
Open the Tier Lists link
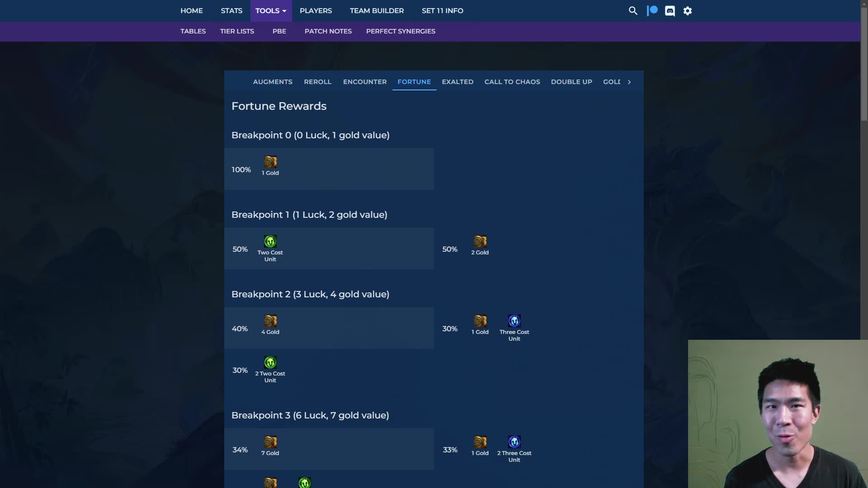237,31
